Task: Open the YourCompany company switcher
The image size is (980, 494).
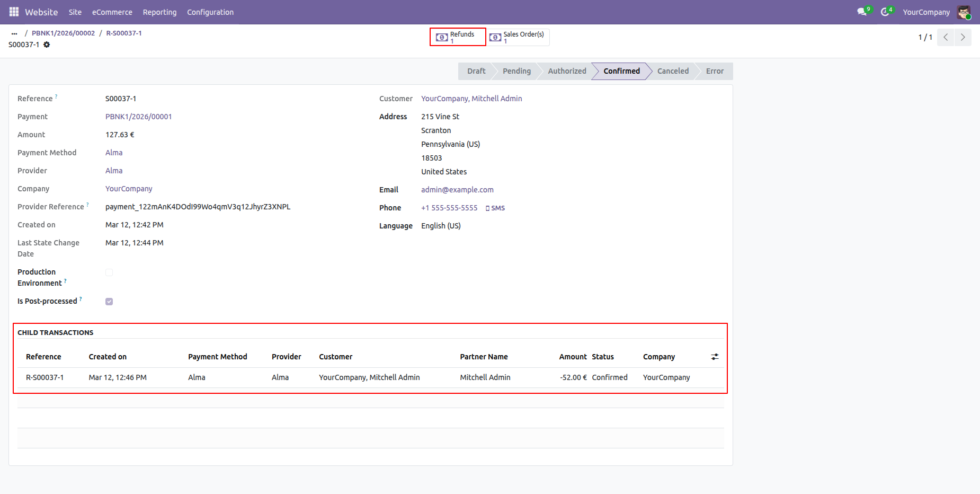Action: tap(926, 12)
